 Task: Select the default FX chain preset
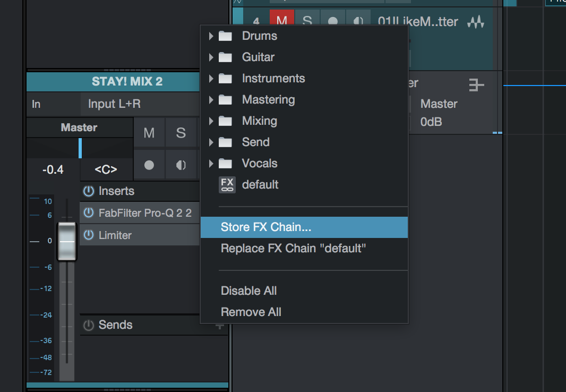[x=260, y=185]
